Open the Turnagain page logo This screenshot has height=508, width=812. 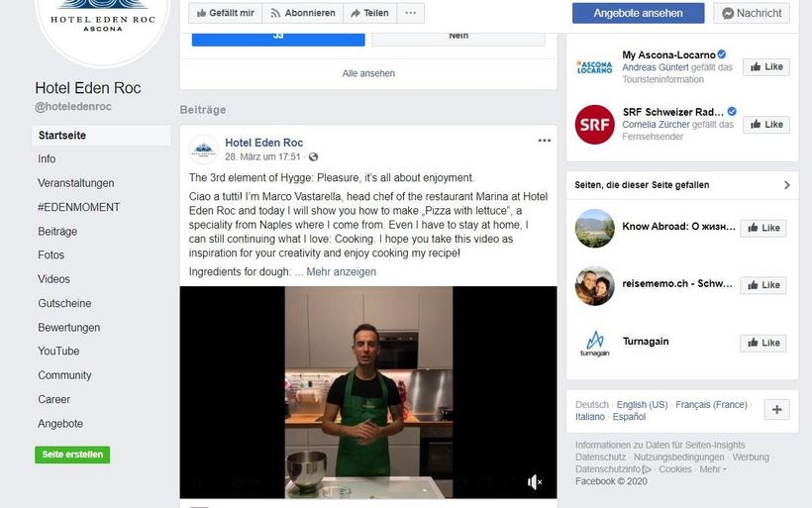pos(594,343)
